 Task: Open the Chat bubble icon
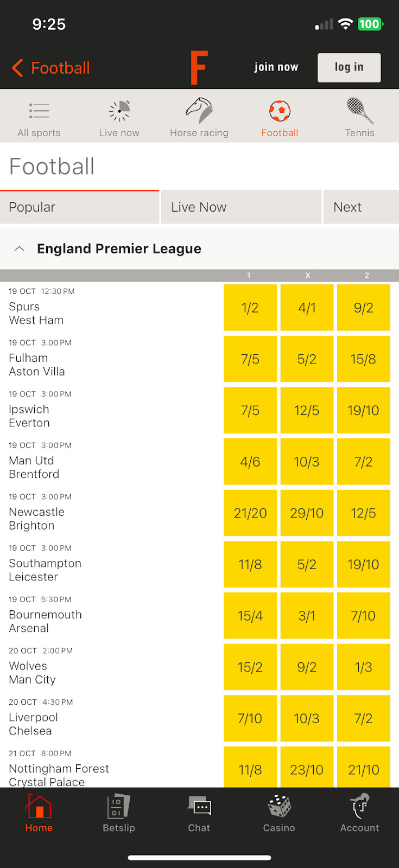199,806
